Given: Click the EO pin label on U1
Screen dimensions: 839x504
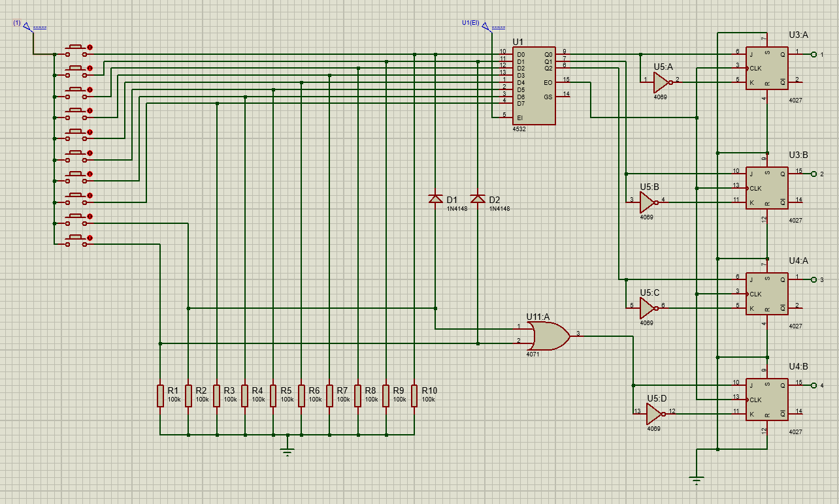Looking at the screenshot, I should (548, 82).
